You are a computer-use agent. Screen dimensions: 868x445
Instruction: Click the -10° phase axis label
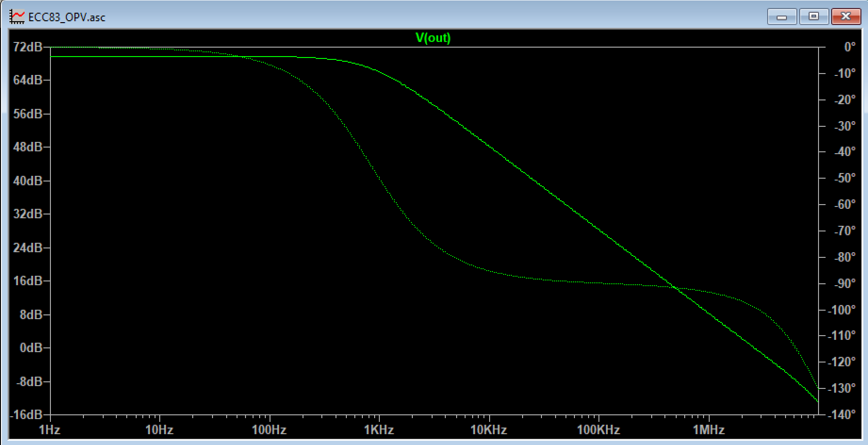844,74
